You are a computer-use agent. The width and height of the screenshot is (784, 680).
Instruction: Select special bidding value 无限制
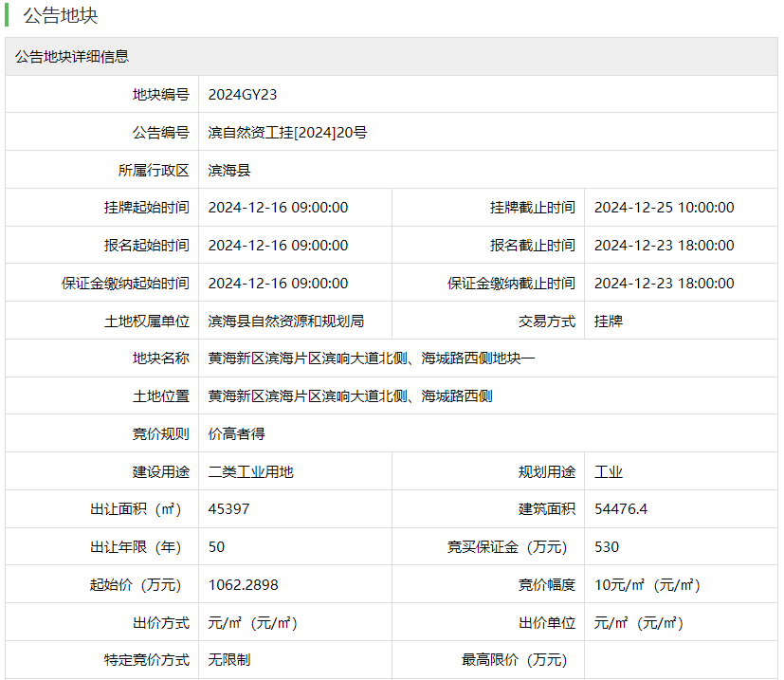[229, 660]
